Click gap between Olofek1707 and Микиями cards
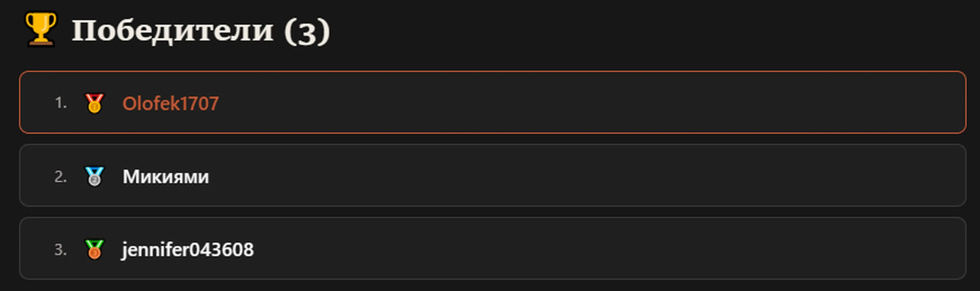980x291 pixels. pyautogui.click(x=493, y=139)
